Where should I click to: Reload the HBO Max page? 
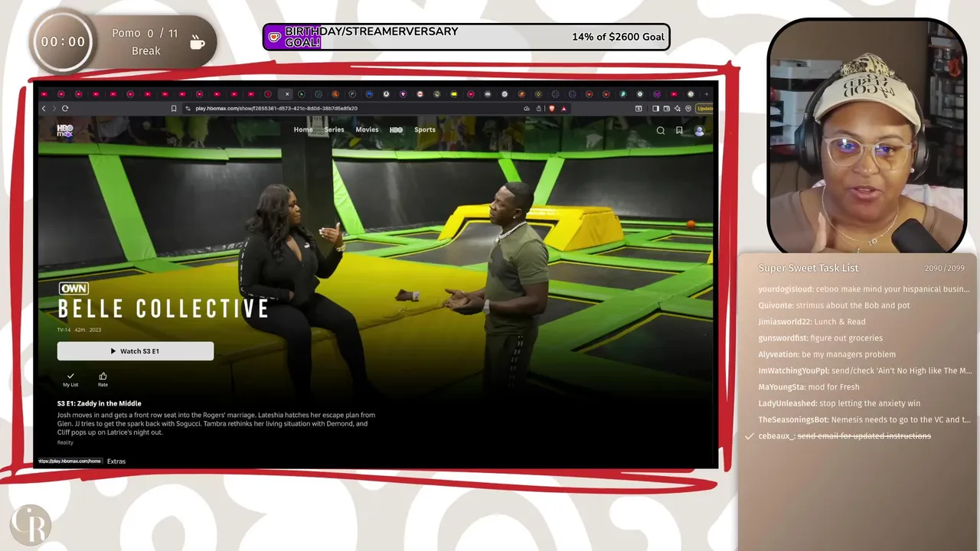pos(65,109)
